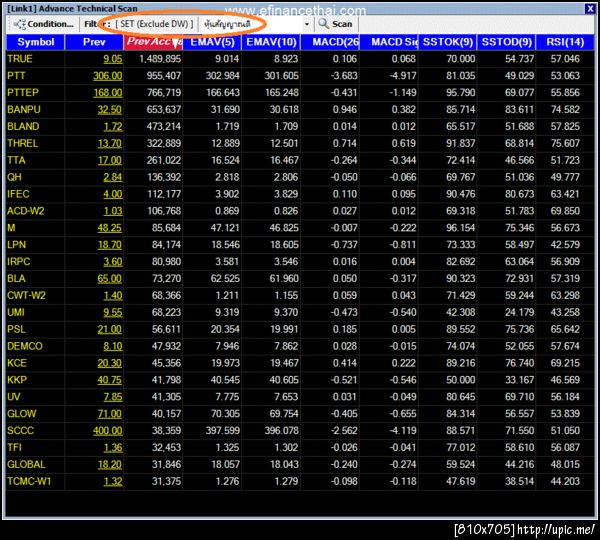Click the Condition tree icon
The image size is (600, 540).
click(x=19, y=24)
